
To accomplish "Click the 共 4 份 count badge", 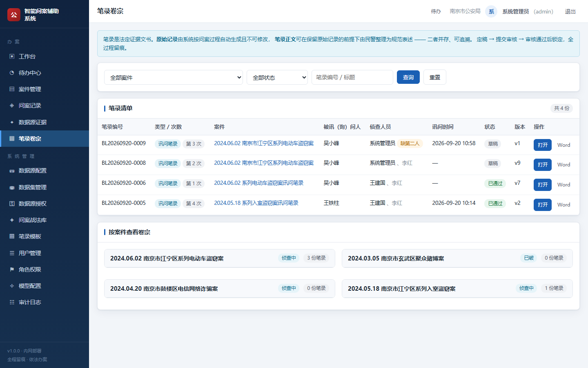I will point(561,108).
